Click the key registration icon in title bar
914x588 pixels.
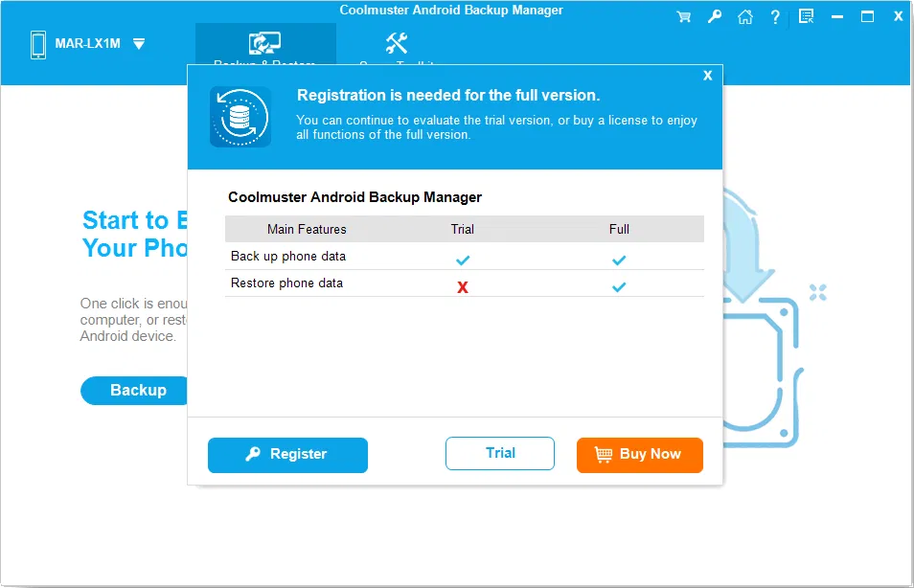tap(714, 16)
